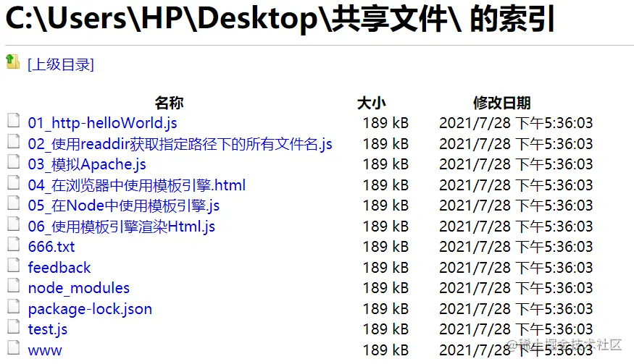634x364 pixels.
Task: Select the modified date of package-lock.json
Action: click(x=516, y=309)
